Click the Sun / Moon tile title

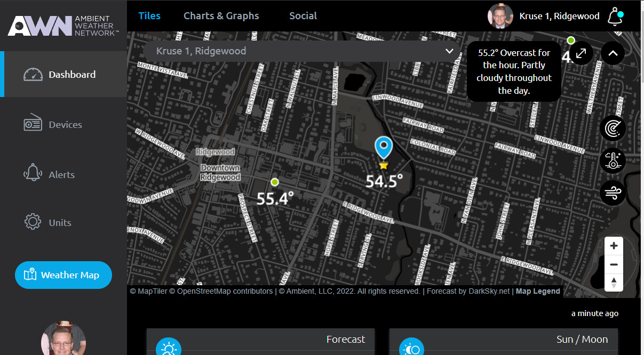tap(582, 339)
